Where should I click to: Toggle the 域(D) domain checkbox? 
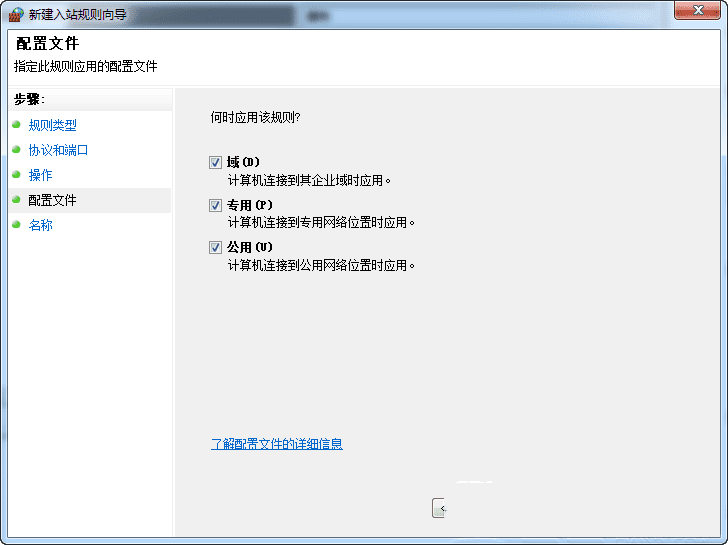[x=215, y=162]
